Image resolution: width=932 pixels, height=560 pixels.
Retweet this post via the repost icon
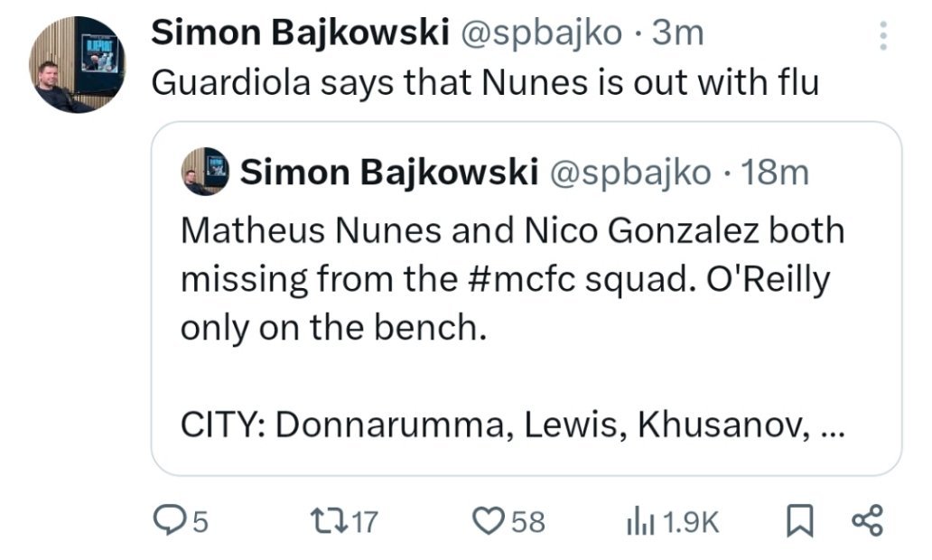tap(324, 521)
